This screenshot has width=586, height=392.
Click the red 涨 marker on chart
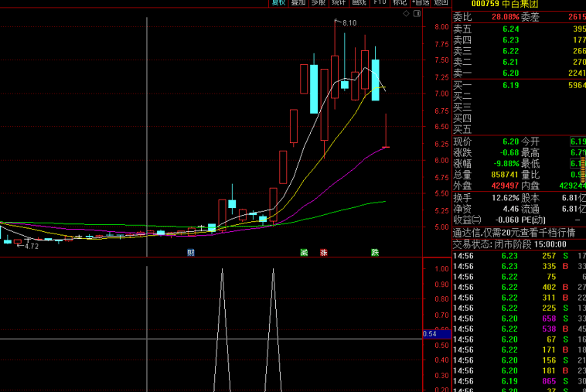pos(324,253)
